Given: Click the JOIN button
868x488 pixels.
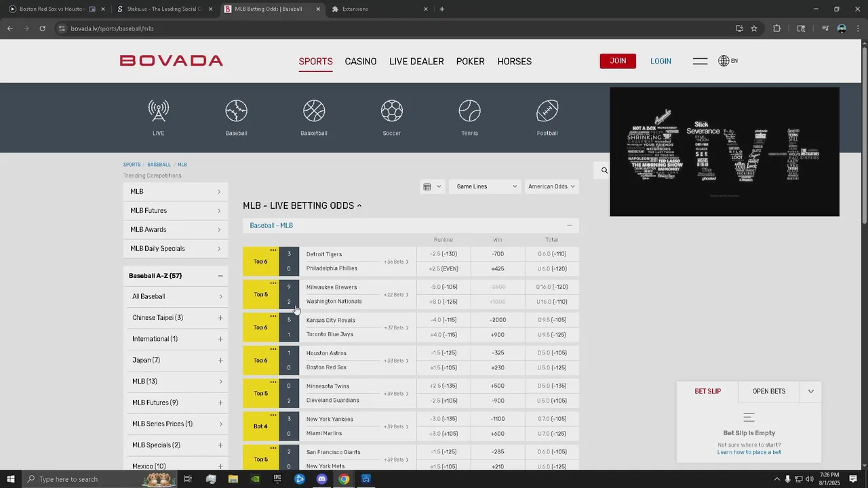Looking at the screenshot, I should 618,61.
